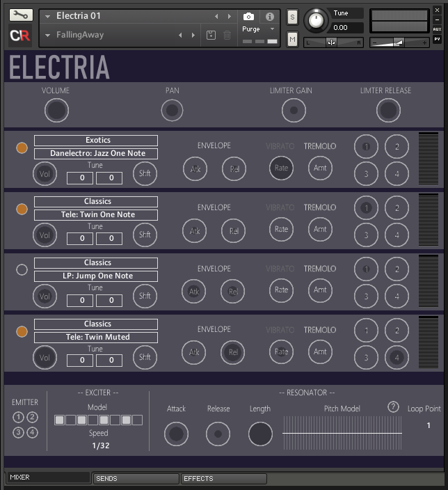
Task: Disable the Tele Twin Muted layer power button
Action: [x=22, y=331]
